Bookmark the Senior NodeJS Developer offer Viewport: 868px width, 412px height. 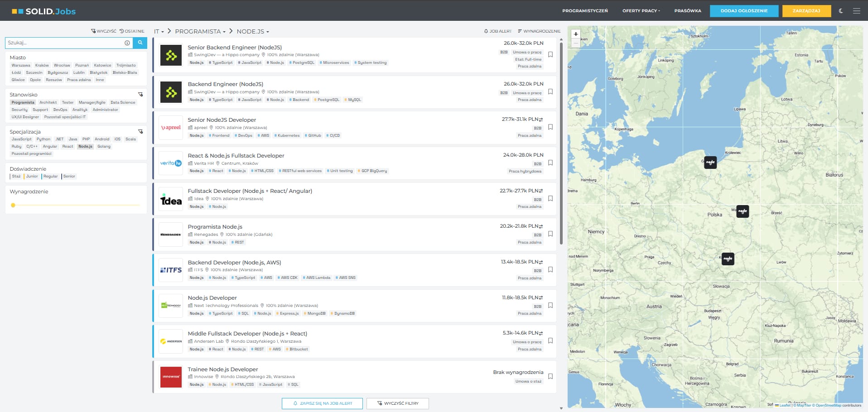coord(550,127)
